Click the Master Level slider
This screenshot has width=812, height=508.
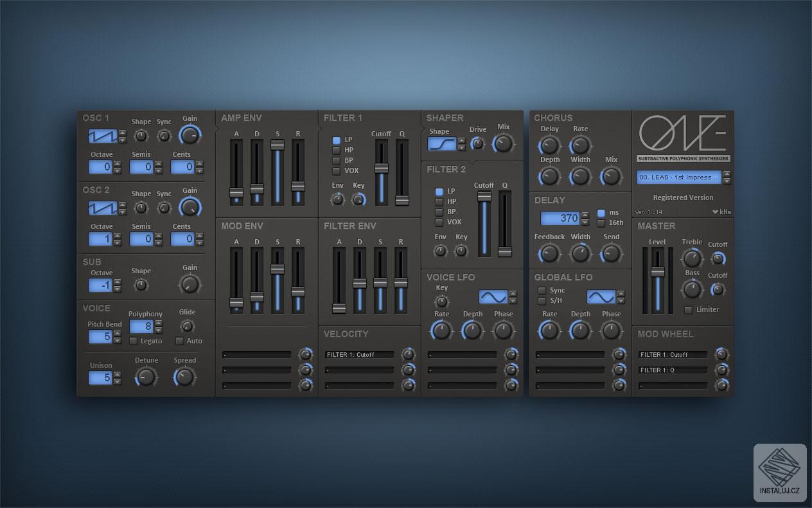click(x=658, y=281)
